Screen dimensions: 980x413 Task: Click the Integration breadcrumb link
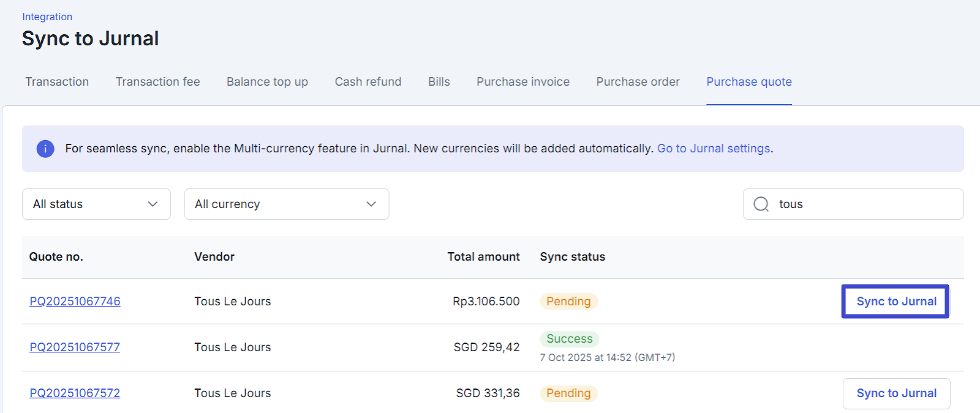click(x=47, y=17)
